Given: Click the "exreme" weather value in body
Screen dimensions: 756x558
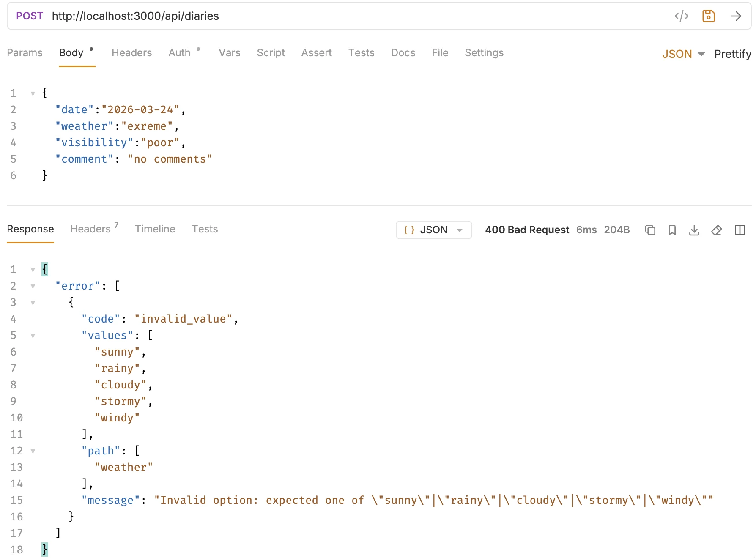Looking at the screenshot, I should tap(147, 126).
